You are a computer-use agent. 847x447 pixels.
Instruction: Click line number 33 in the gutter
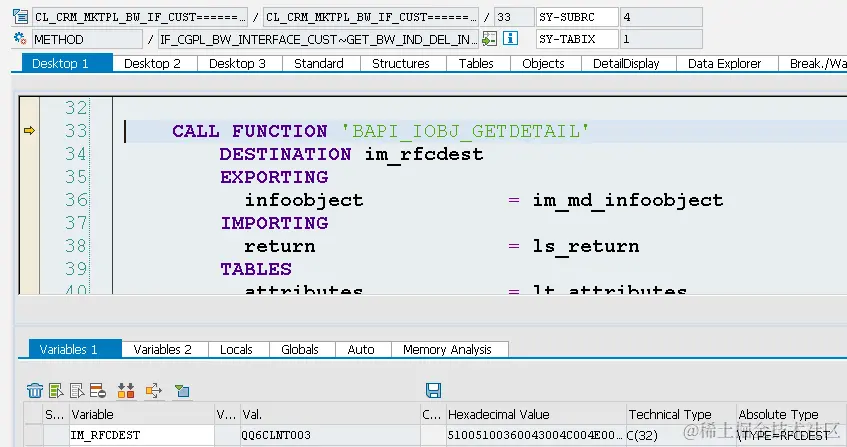76,131
